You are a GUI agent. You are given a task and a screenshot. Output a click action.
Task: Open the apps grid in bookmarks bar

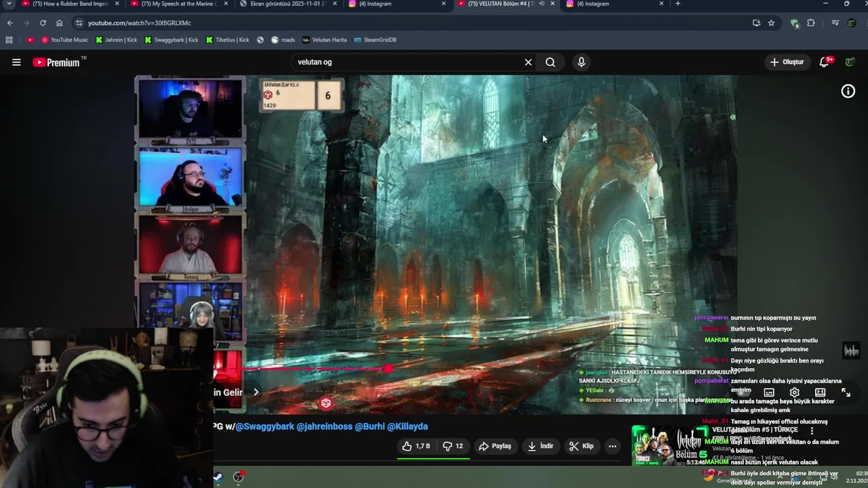[9, 40]
